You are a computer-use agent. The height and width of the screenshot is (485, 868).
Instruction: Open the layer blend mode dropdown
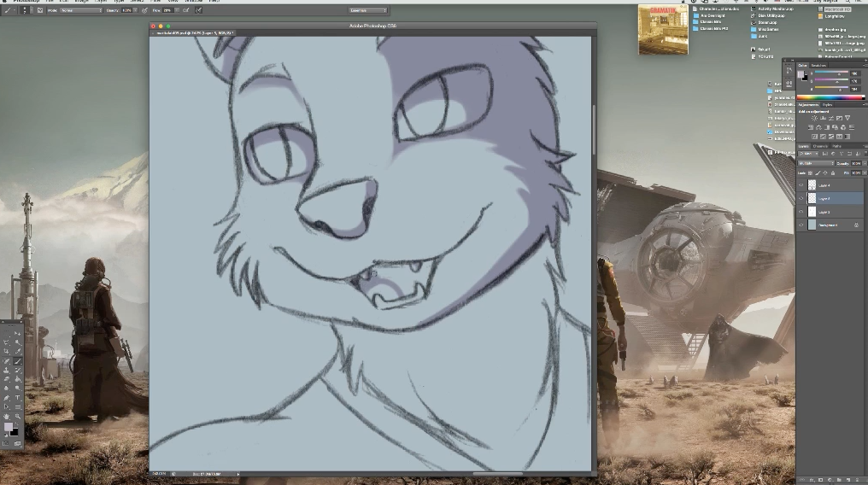tap(816, 163)
